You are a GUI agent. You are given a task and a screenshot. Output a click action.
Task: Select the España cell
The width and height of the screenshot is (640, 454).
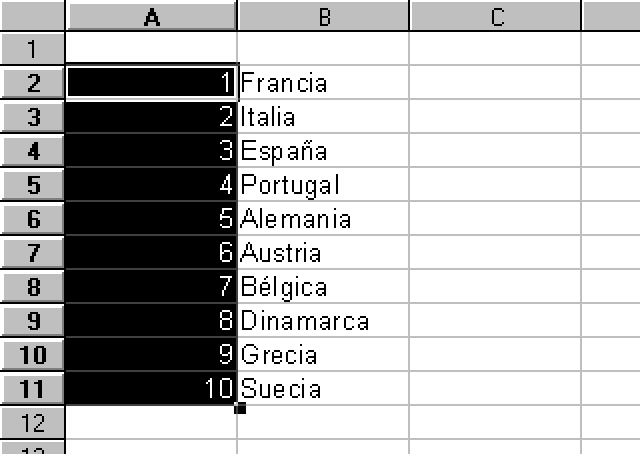323,151
